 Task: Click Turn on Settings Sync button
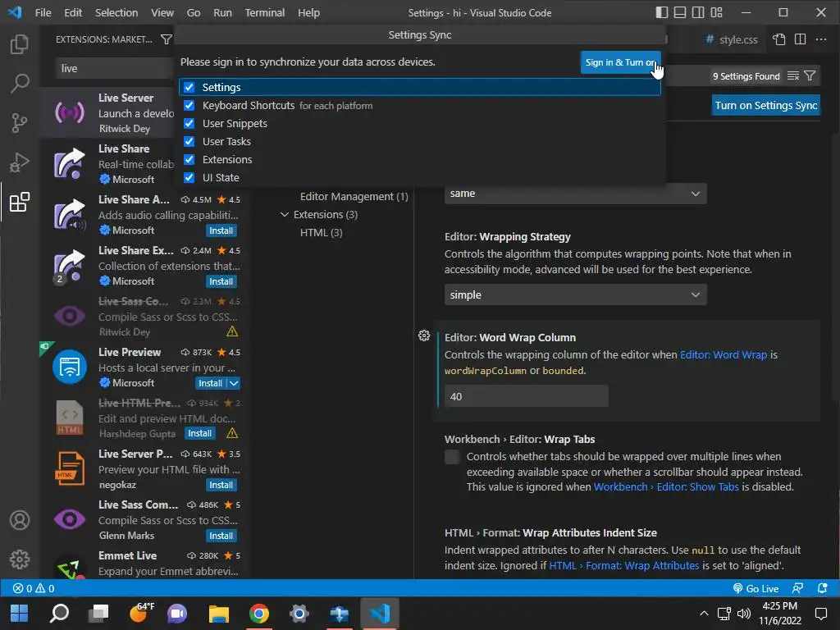765,106
